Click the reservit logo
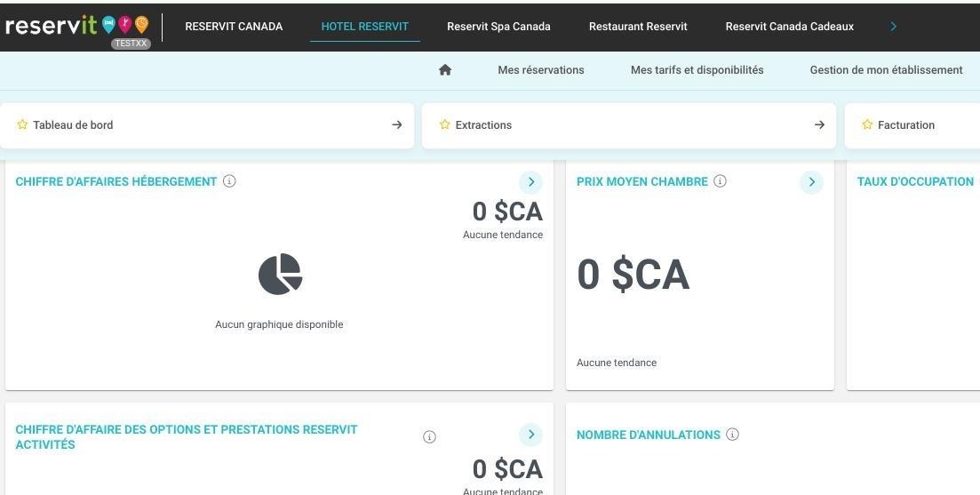 (x=77, y=26)
